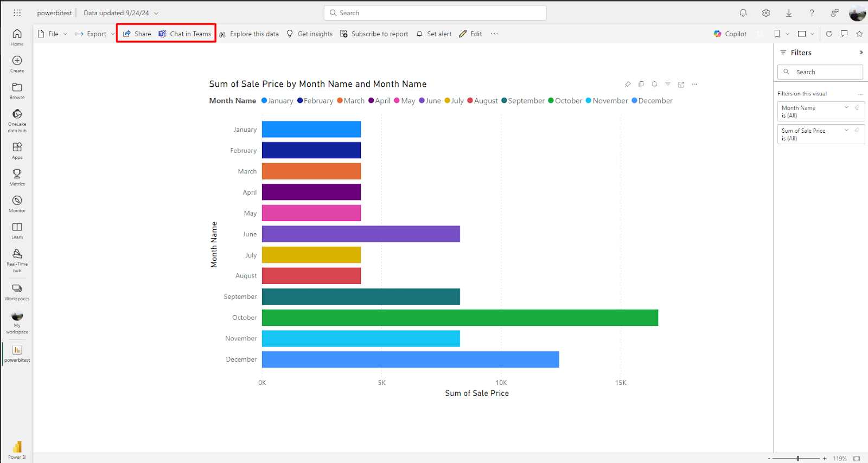Collapse the Filters pane
Image resolution: width=868 pixels, height=463 pixels.
[x=861, y=53]
